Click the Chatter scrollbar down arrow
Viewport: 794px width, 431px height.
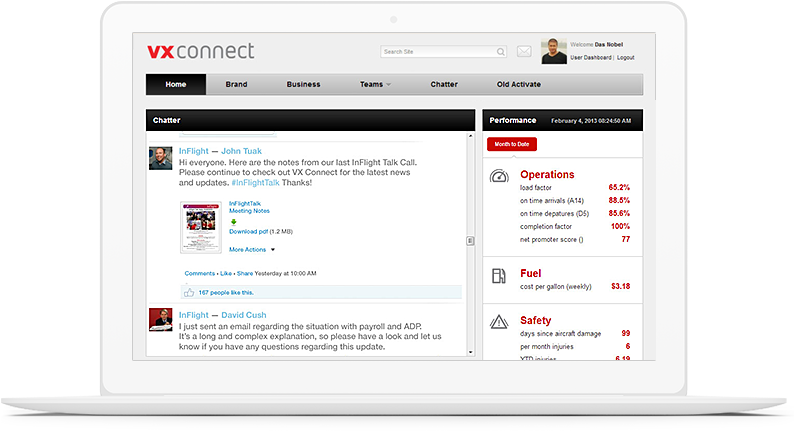point(470,352)
